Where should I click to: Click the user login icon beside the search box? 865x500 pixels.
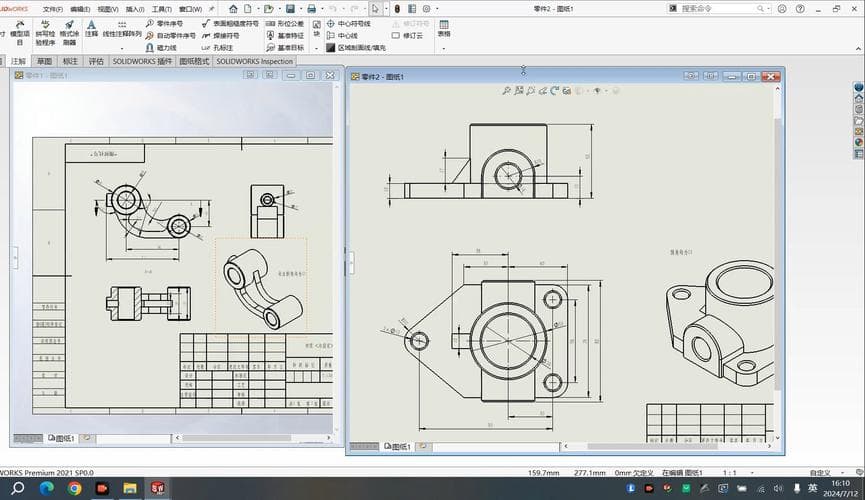[782, 9]
